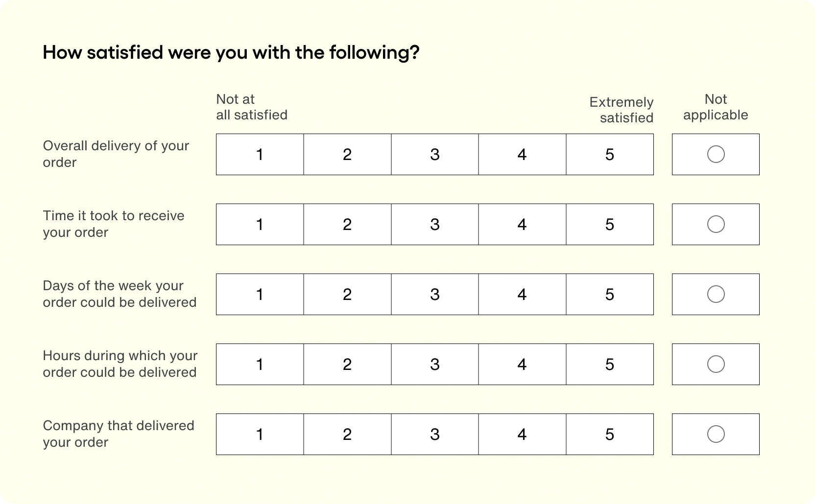815x504 pixels.
Task: Select rating 1 for overall delivery
Action: (260, 154)
